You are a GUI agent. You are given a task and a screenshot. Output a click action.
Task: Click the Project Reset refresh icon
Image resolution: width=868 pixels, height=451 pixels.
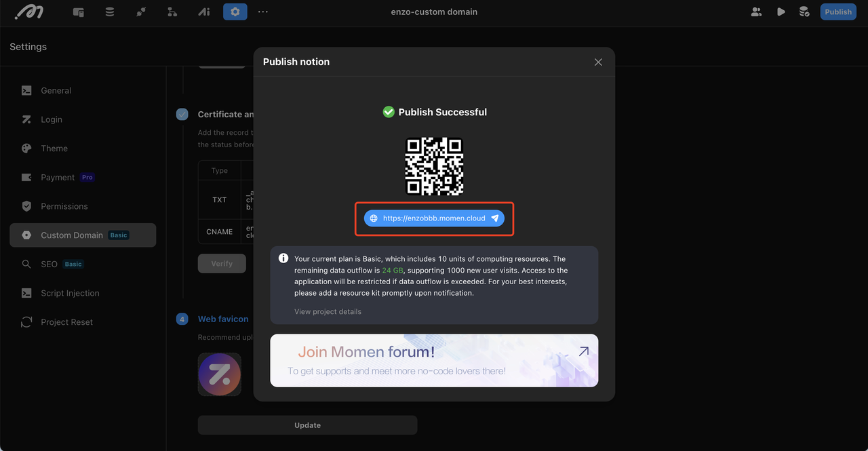coord(26,322)
